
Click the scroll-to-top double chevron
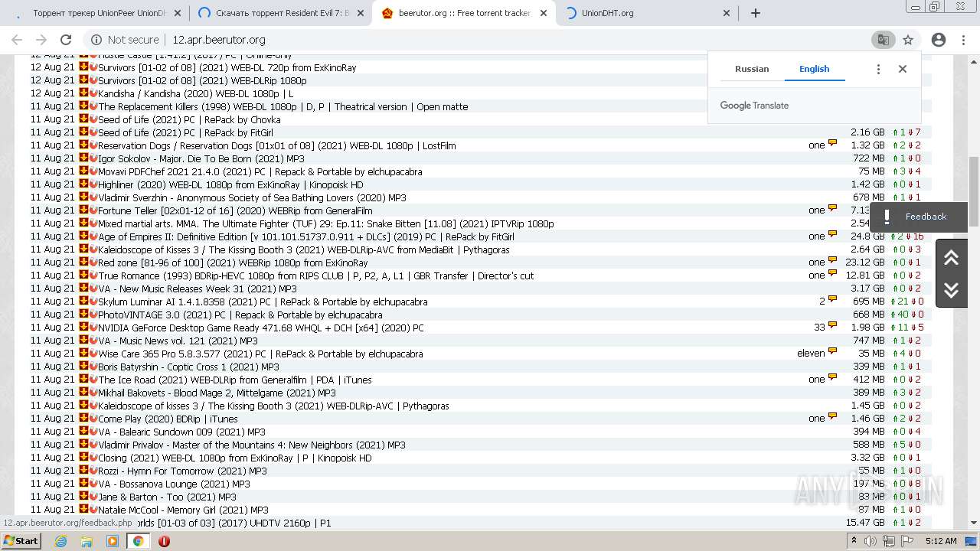[952, 257]
